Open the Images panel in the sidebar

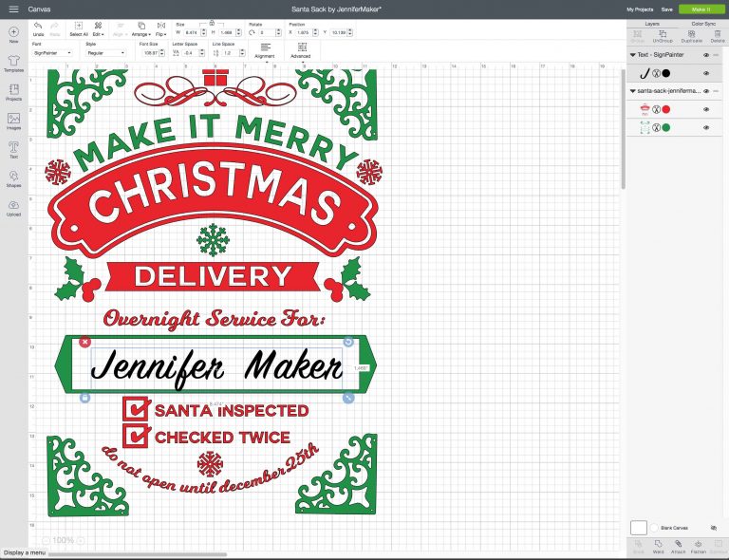coord(13,121)
